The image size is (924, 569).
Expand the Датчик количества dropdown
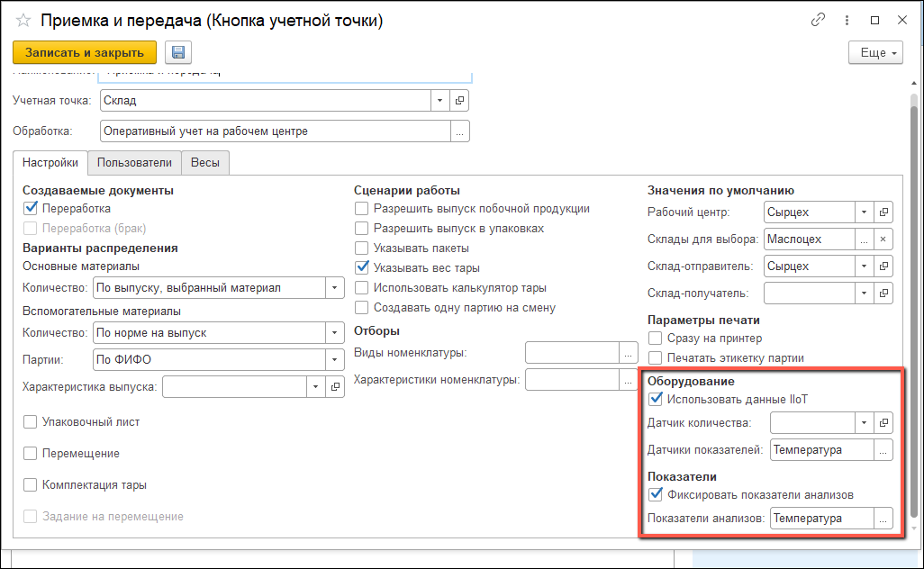pos(864,422)
